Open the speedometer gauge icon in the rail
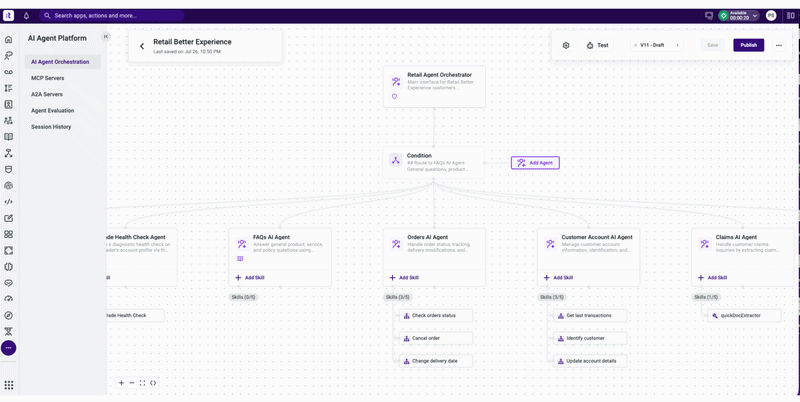The width and height of the screenshot is (800, 402). point(8,299)
